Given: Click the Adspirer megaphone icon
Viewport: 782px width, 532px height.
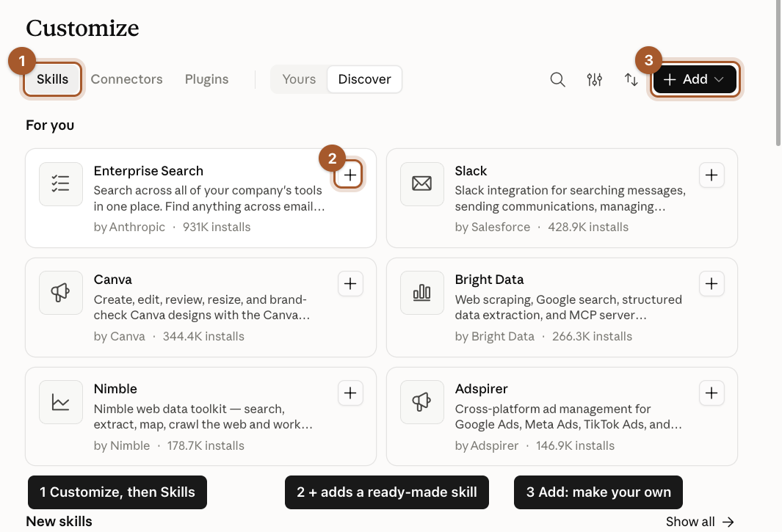Looking at the screenshot, I should click(x=422, y=402).
